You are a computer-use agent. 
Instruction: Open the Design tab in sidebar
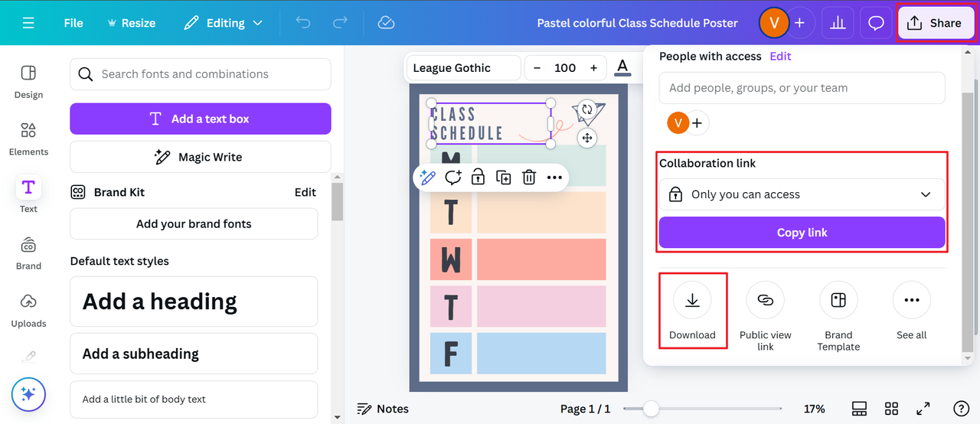point(28,81)
